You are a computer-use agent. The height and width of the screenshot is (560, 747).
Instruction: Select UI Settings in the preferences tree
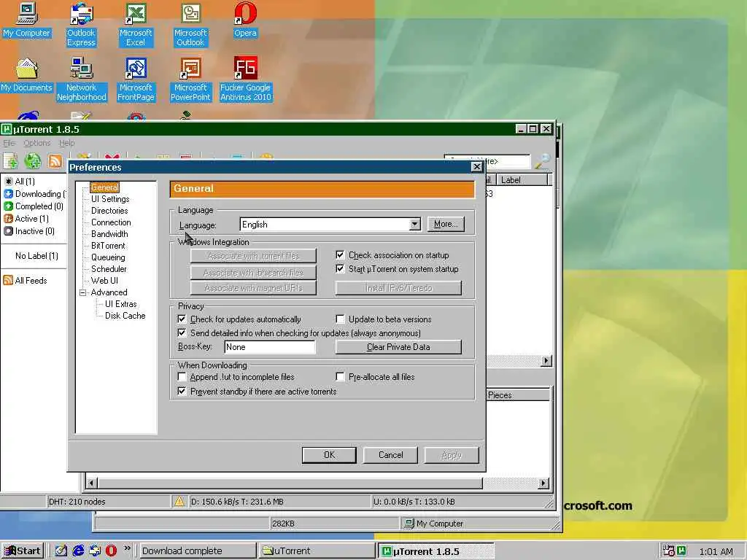[x=110, y=199]
